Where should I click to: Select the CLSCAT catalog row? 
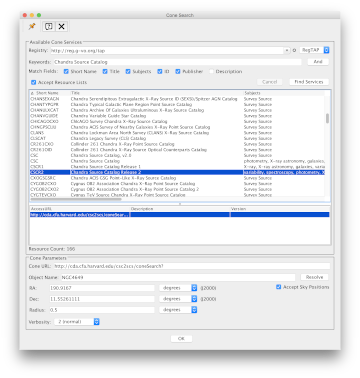(x=177, y=139)
